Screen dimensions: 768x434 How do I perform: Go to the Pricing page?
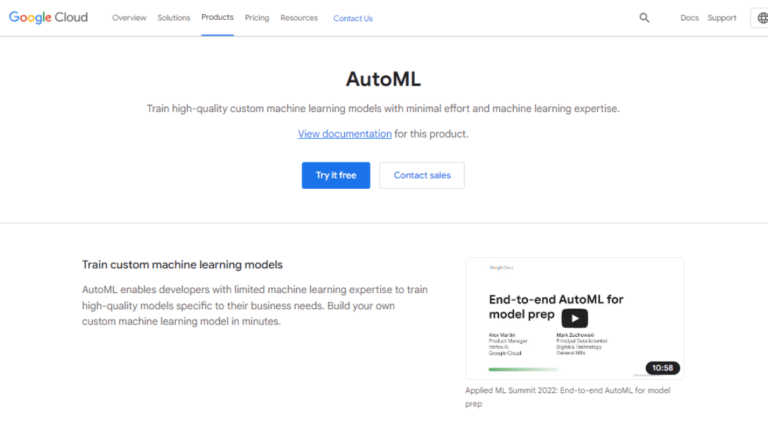click(257, 18)
